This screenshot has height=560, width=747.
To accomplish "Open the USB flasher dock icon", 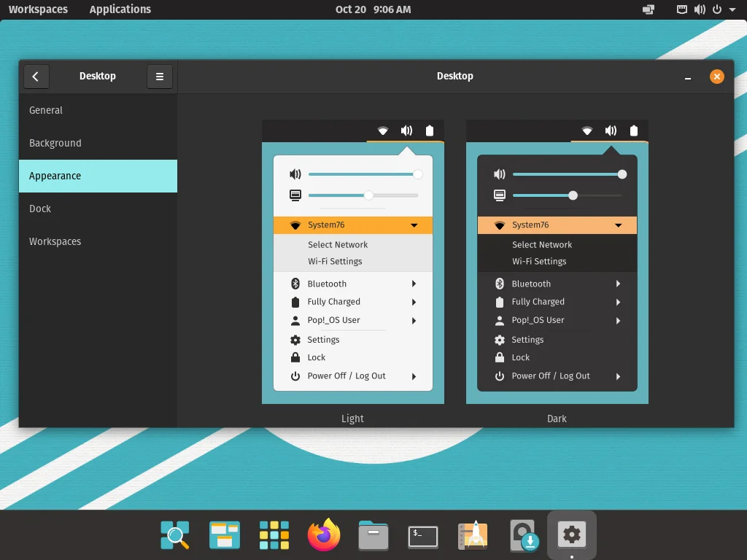I will pos(523,536).
